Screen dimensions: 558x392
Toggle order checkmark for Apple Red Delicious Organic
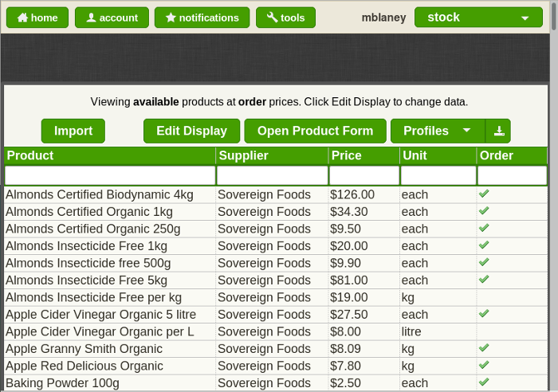pyautogui.click(x=484, y=365)
